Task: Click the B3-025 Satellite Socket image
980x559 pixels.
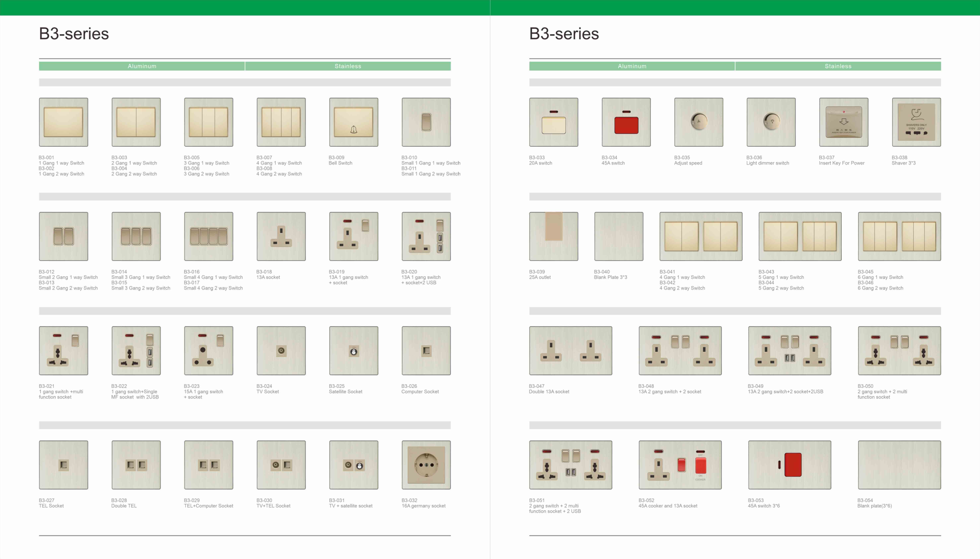Action: pos(353,350)
